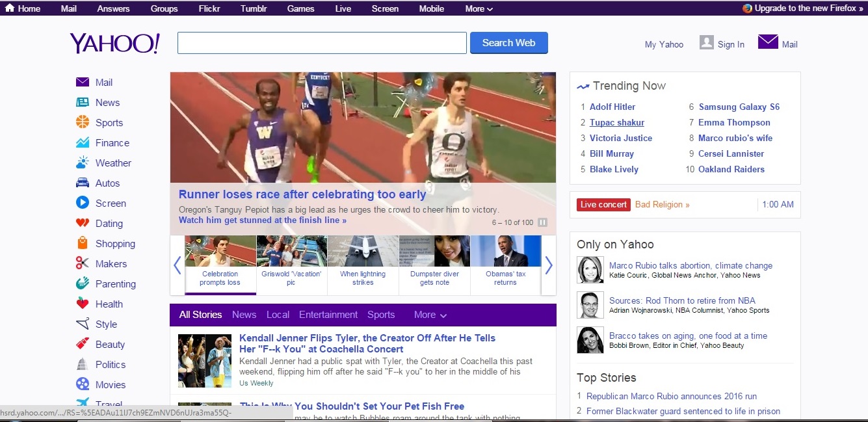Select the Health apple-heart icon
The height and width of the screenshot is (422, 868).
coord(83,304)
